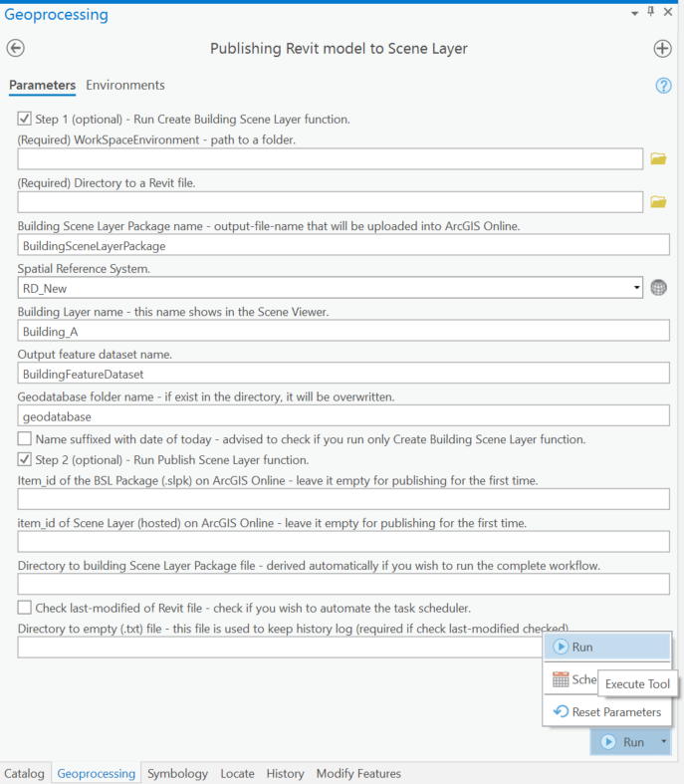Open spatial reference globe picker
The height and width of the screenshot is (784, 684).
[x=658, y=288]
